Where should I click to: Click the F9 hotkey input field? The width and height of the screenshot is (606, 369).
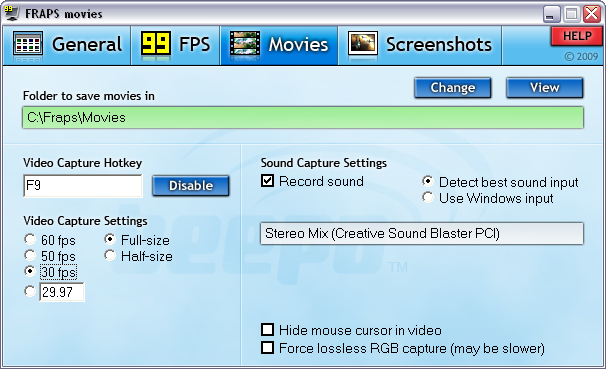coord(83,186)
